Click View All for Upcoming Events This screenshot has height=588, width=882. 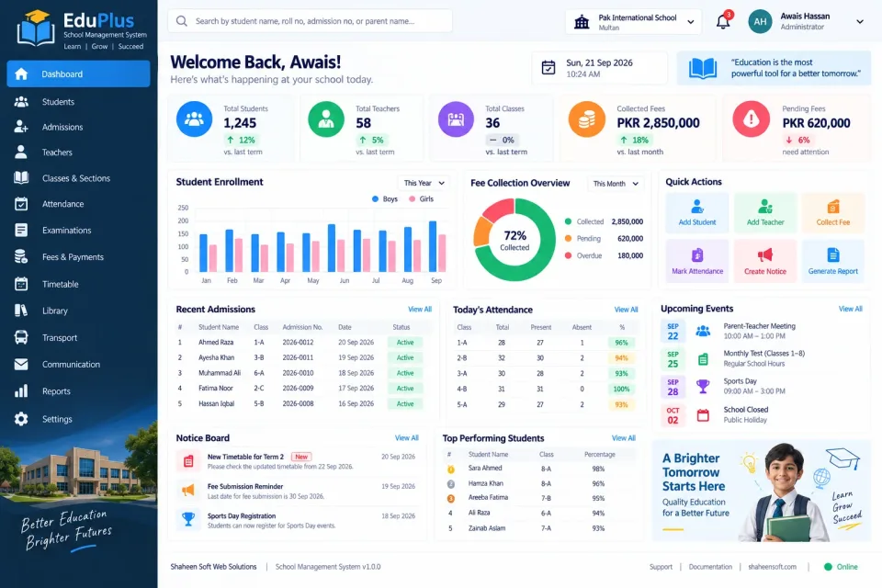tap(851, 309)
